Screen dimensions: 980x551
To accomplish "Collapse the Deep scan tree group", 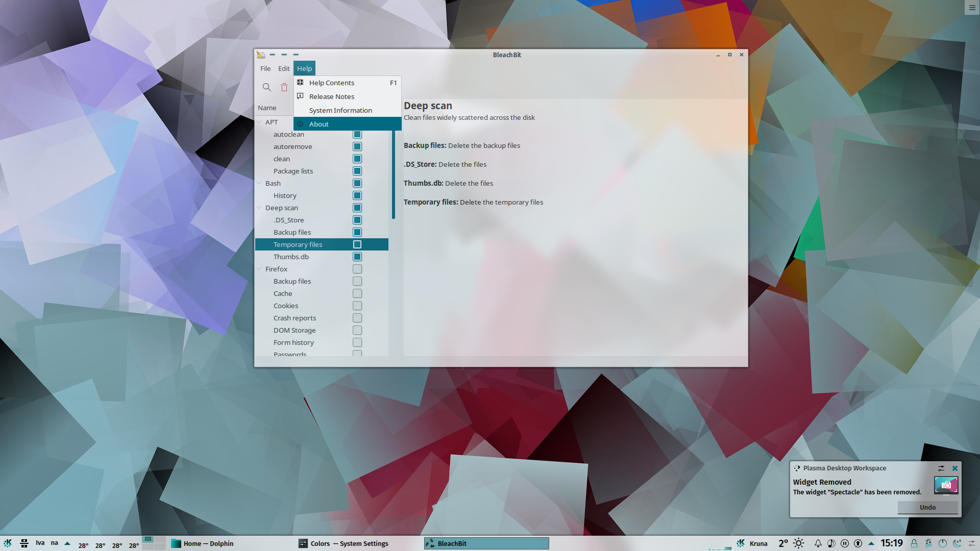I will pyautogui.click(x=259, y=208).
